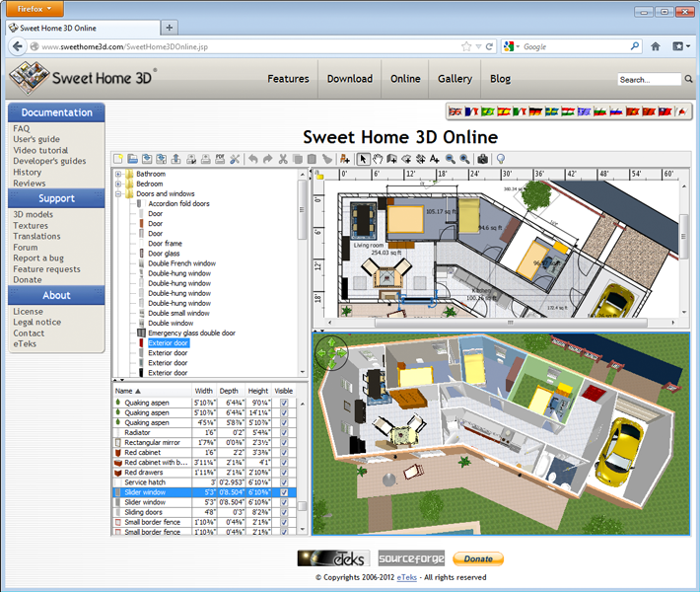Toggle Visible checkbox for Red drawers
This screenshot has height=592, width=700.
(x=284, y=473)
